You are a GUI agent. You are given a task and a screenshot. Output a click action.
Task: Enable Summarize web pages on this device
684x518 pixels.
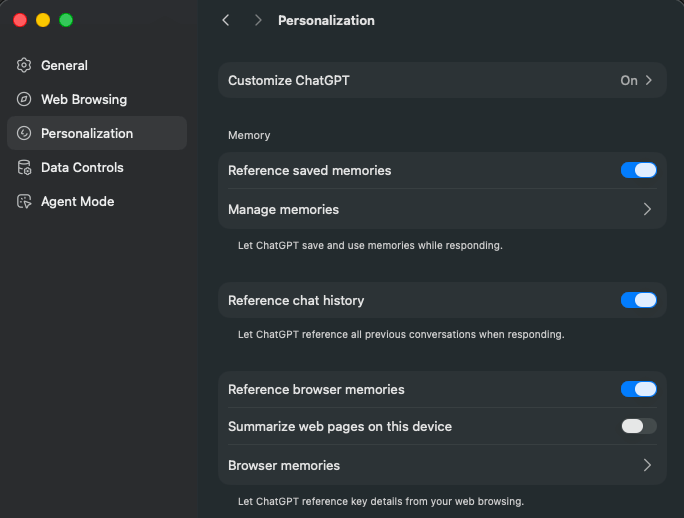click(638, 426)
